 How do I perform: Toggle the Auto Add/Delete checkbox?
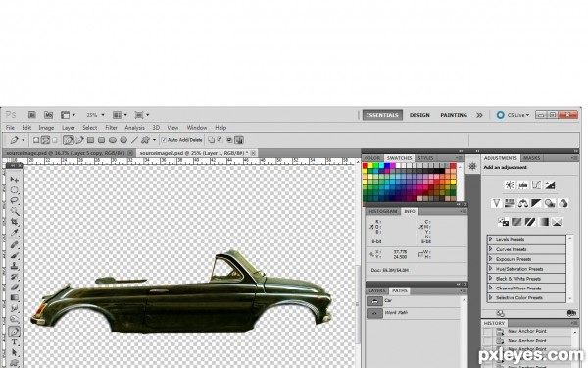164,140
